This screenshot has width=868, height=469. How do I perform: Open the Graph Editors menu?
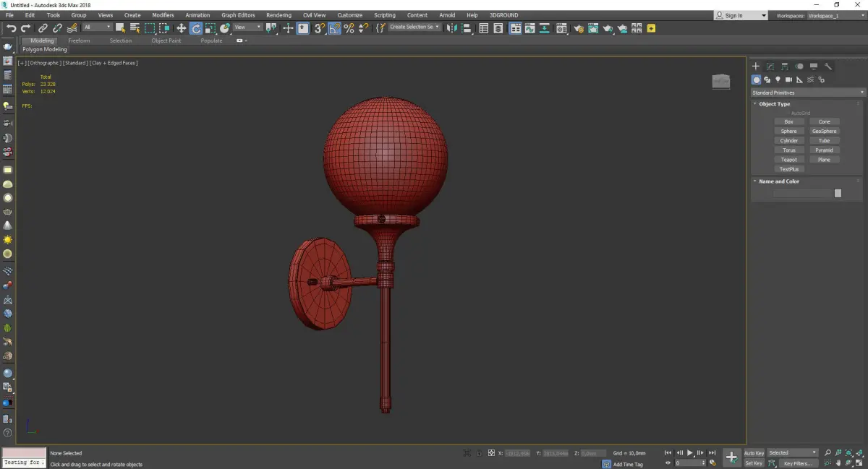(x=238, y=15)
